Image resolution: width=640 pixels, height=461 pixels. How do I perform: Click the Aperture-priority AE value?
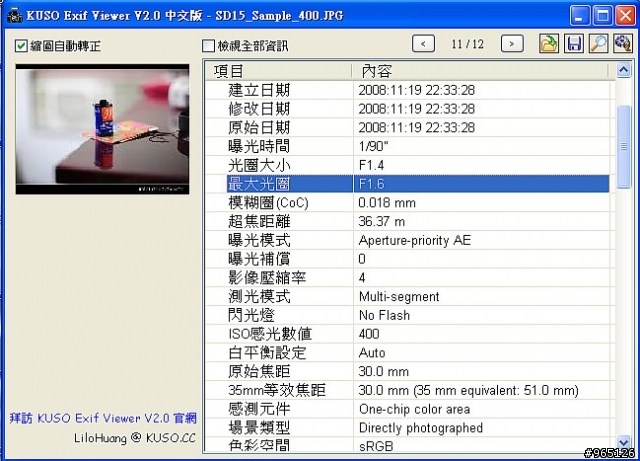click(415, 241)
